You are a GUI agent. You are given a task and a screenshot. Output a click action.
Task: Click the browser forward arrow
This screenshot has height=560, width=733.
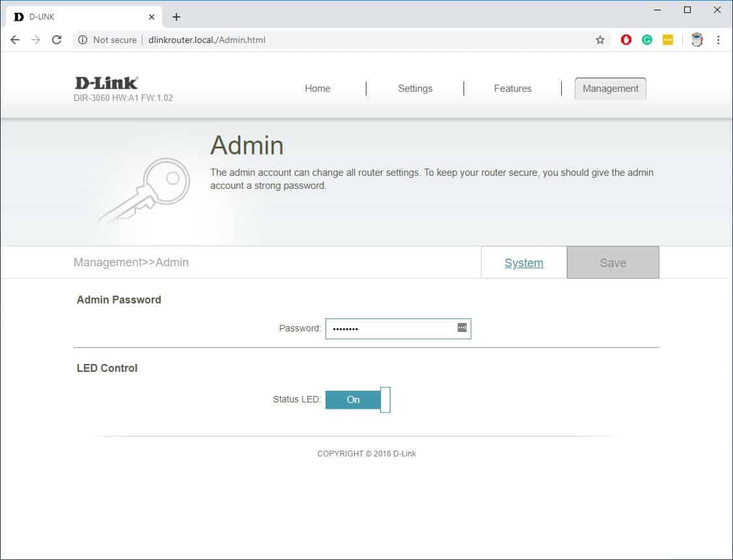(36, 40)
